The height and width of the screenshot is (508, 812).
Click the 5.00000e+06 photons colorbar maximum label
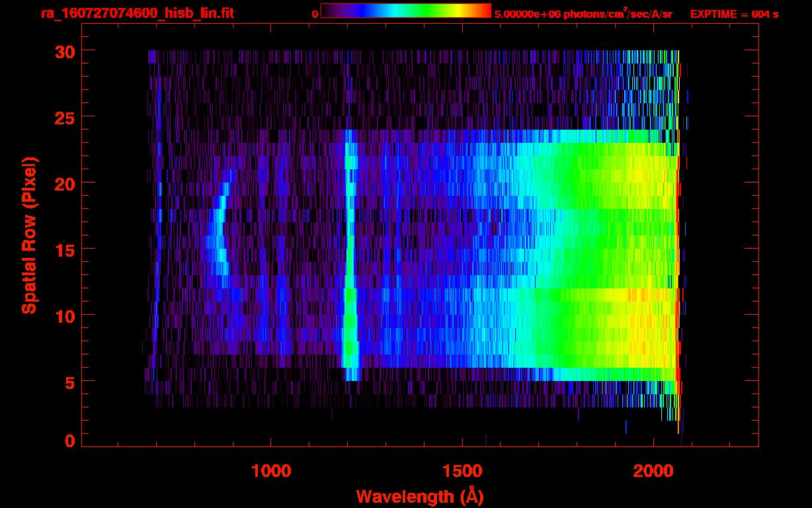tap(583, 14)
